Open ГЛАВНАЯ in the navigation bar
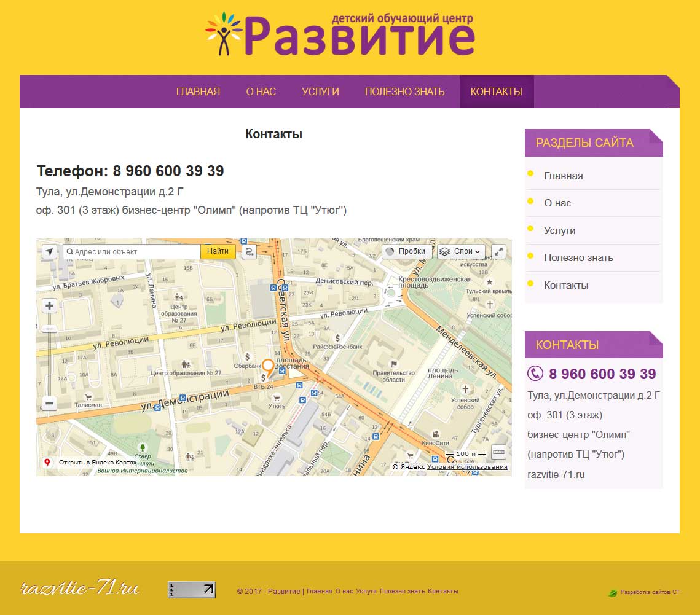Image resolution: width=700 pixels, height=615 pixels. pyautogui.click(x=199, y=92)
